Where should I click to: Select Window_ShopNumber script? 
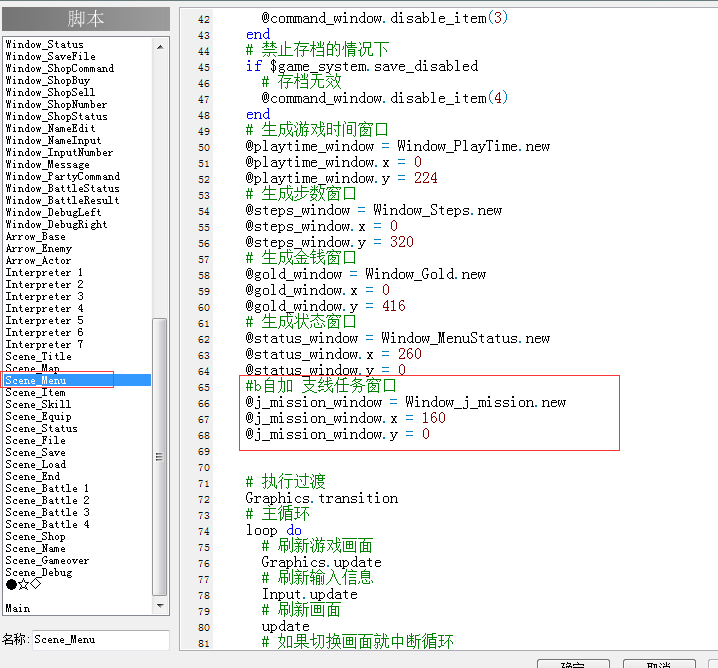pyautogui.click(x=56, y=104)
